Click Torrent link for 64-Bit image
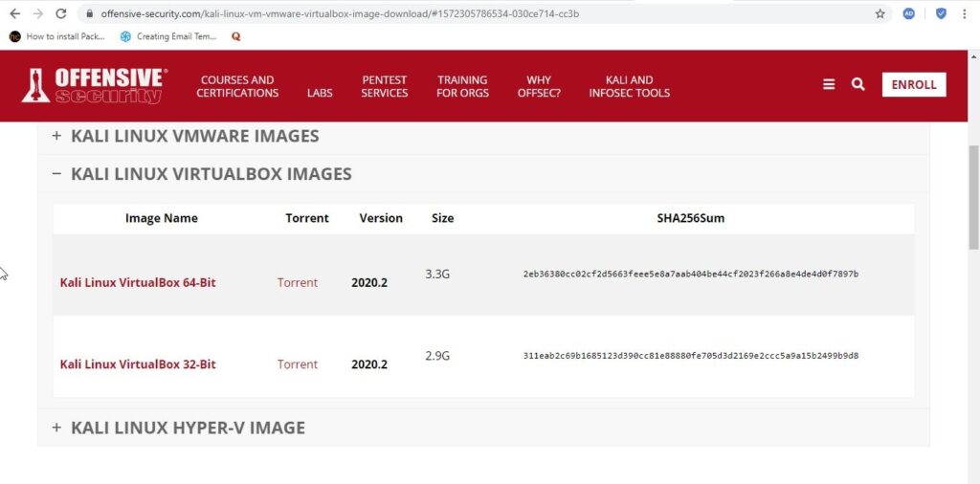This screenshot has width=980, height=484. (x=298, y=282)
